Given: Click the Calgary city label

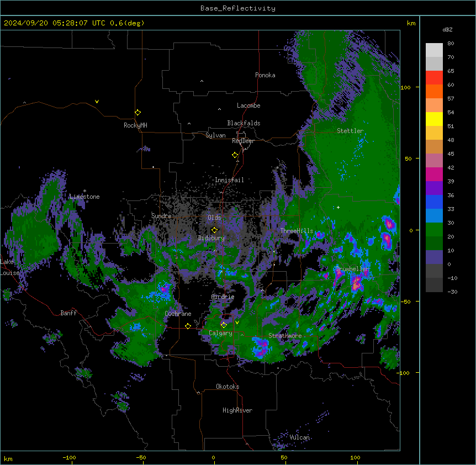Looking at the screenshot, I should tap(220, 333).
